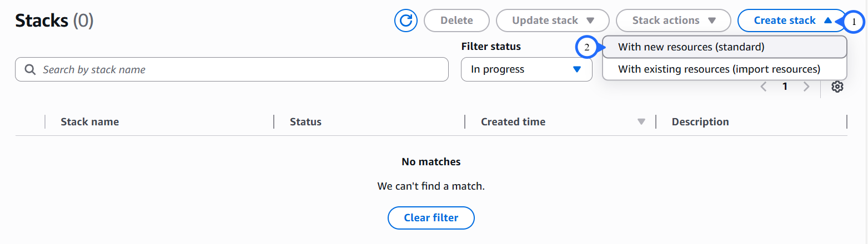This screenshot has width=868, height=244.
Task: Click the annotation marker number 1
Action: 854,22
